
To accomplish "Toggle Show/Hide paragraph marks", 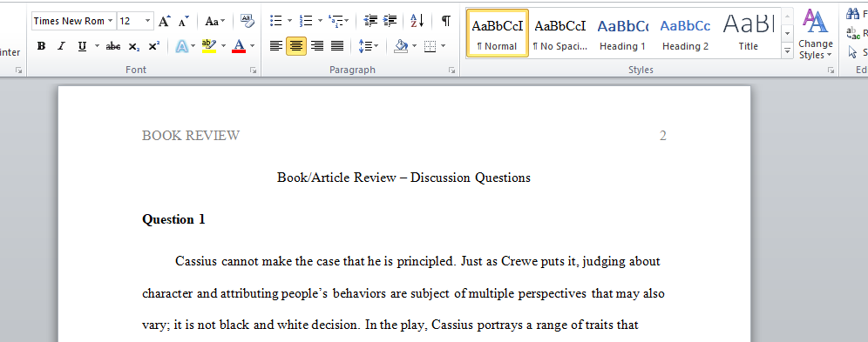I will pyautogui.click(x=445, y=21).
